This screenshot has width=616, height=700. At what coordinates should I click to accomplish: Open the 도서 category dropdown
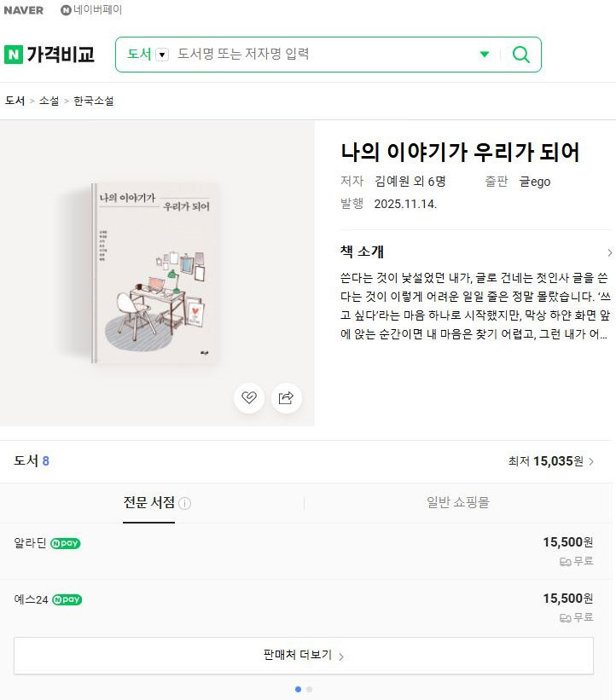pos(162,55)
